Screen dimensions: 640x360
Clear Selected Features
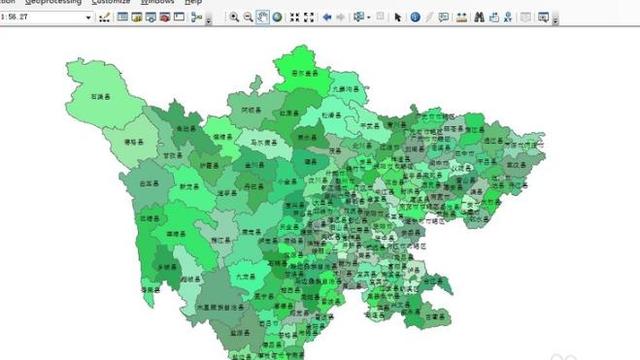click(380, 17)
